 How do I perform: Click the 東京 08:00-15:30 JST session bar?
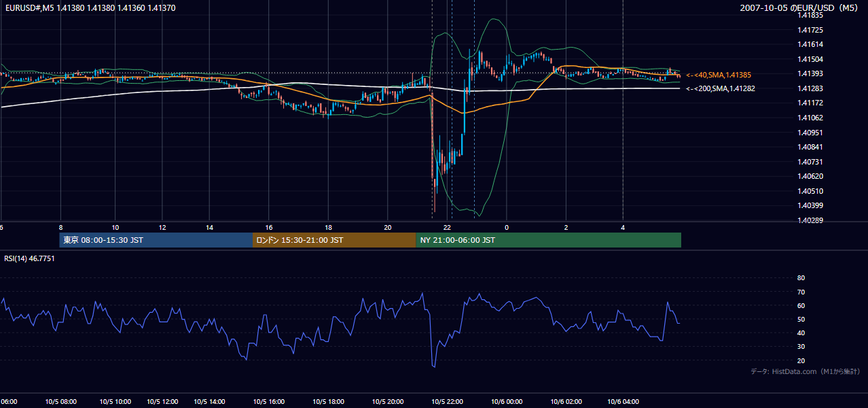point(156,240)
